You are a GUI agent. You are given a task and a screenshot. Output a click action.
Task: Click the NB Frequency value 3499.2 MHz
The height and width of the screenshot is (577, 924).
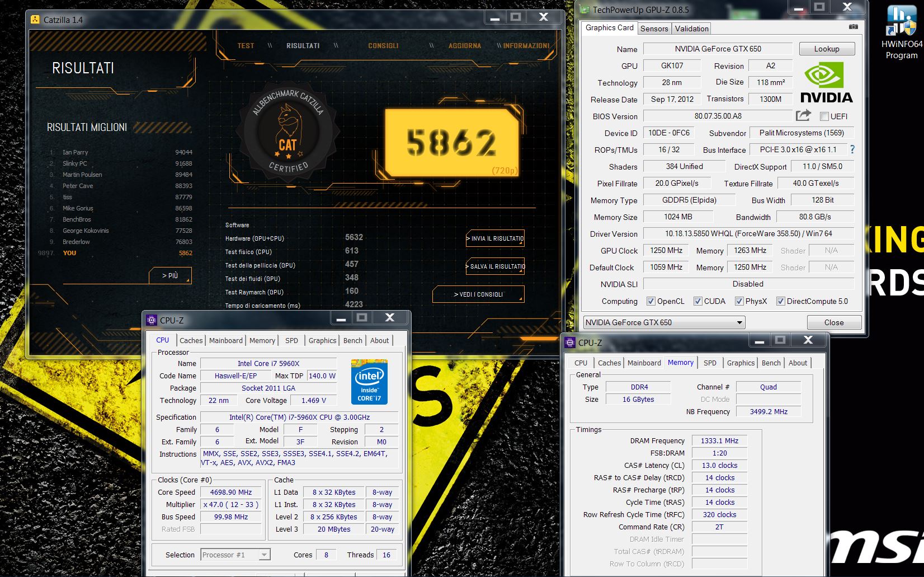pyautogui.click(x=769, y=412)
